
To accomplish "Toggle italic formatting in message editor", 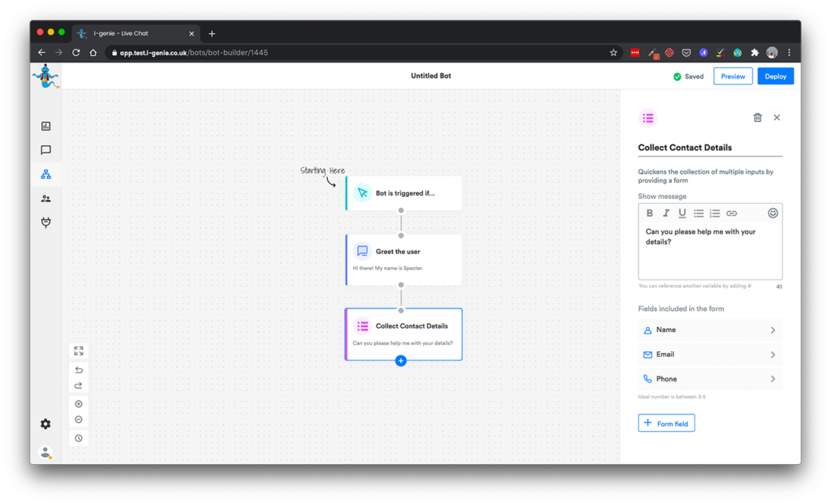I will [665, 213].
